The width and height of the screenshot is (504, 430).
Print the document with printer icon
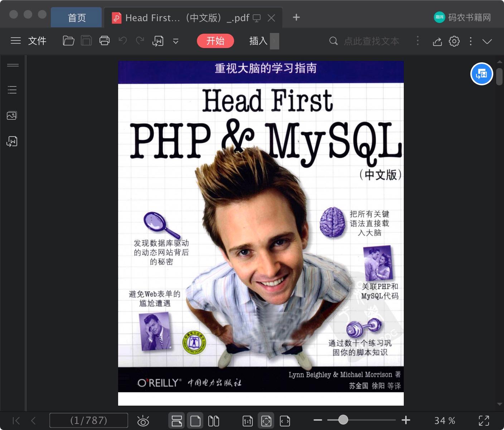[105, 41]
